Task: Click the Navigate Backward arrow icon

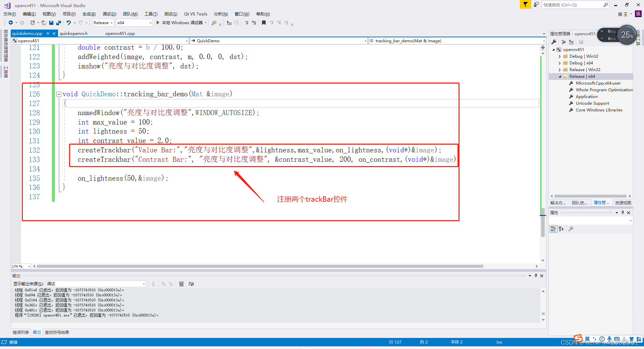Action: 11,22
